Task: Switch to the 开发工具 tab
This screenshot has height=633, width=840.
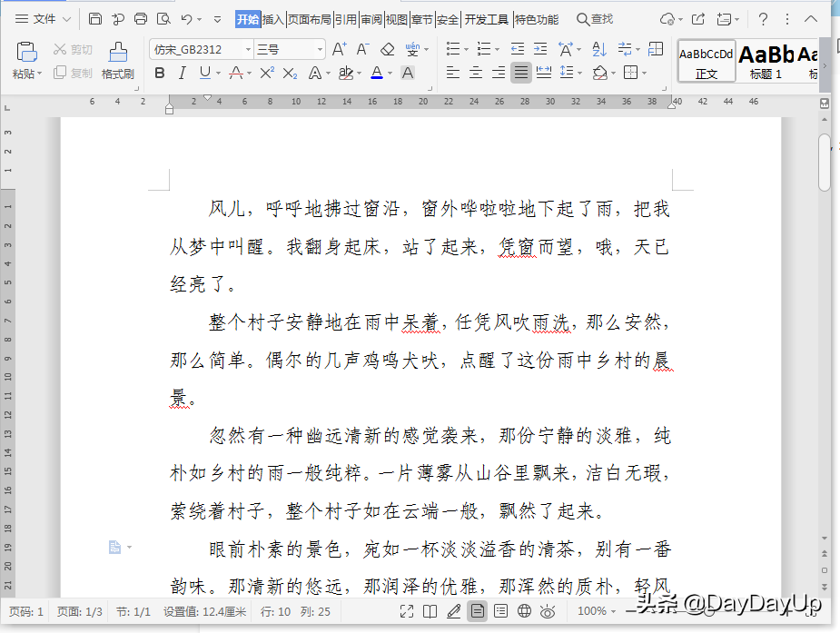Action: (x=487, y=19)
